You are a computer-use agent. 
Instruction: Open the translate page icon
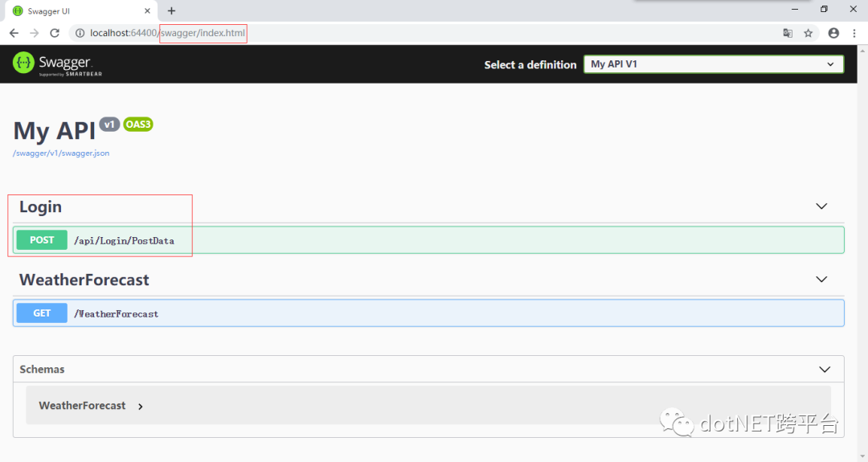pyautogui.click(x=788, y=33)
